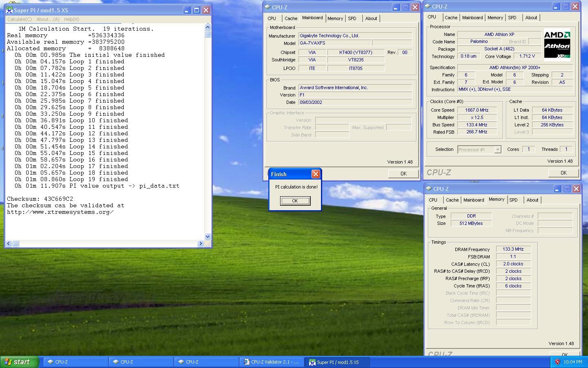
Task: Click the DRAM Frequency 133.3 MHz field
Action: point(513,249)
